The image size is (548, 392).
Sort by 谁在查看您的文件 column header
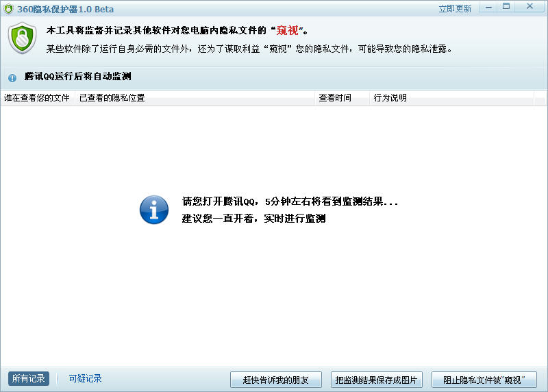pos(38,98)
